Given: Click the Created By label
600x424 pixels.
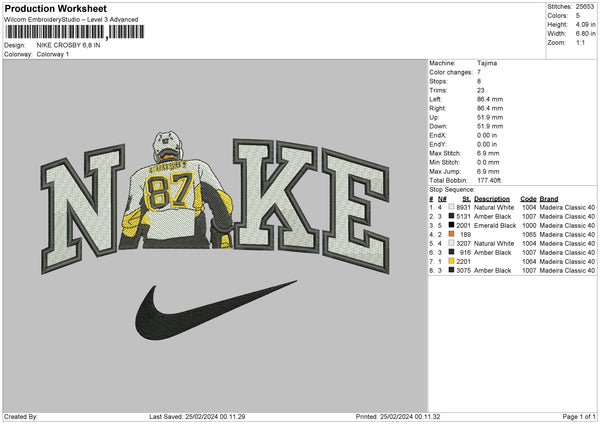Looking at the screenshot, I should (21, 417).
